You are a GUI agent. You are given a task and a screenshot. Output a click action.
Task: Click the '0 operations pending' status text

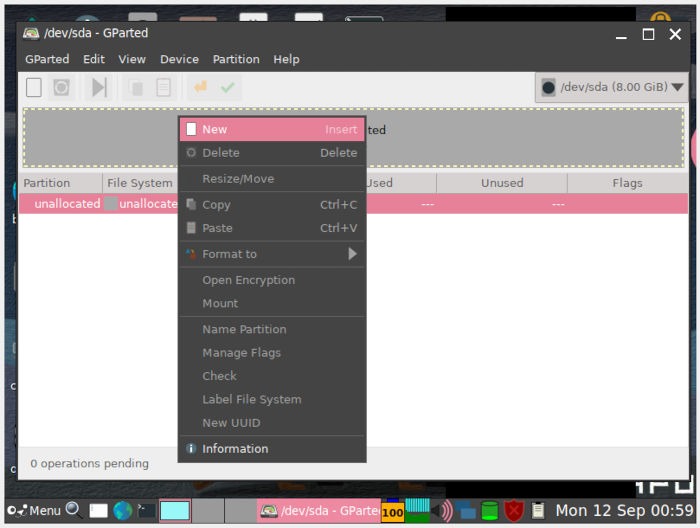click(89, 464)
